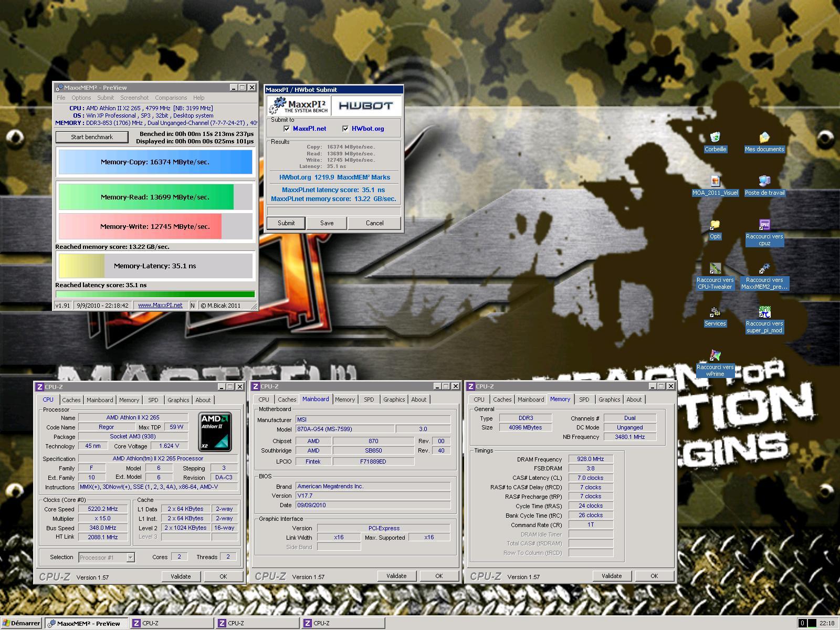Open the Screenshot menu in MaxxMEM²
This screenshot has width=840, height=630.
pyautogui.click(x=134, y=98)
